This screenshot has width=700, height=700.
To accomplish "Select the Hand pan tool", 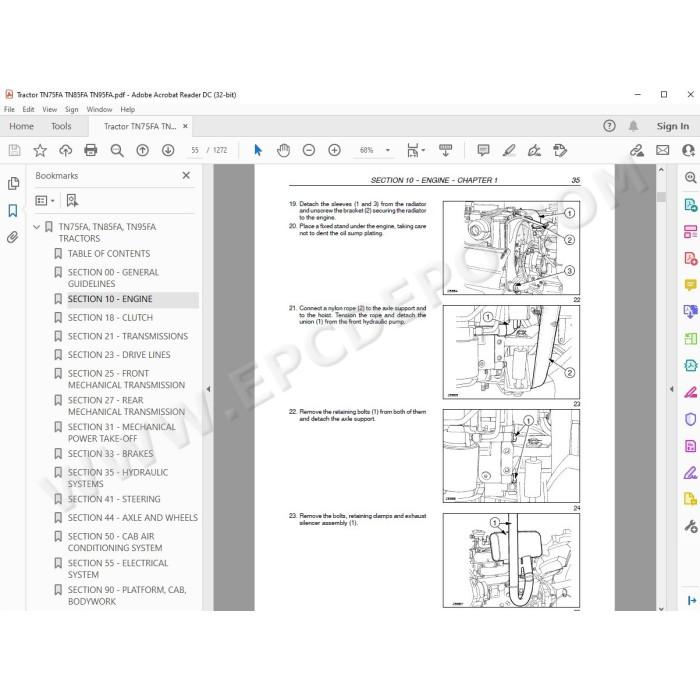I will tap(283, 150).
